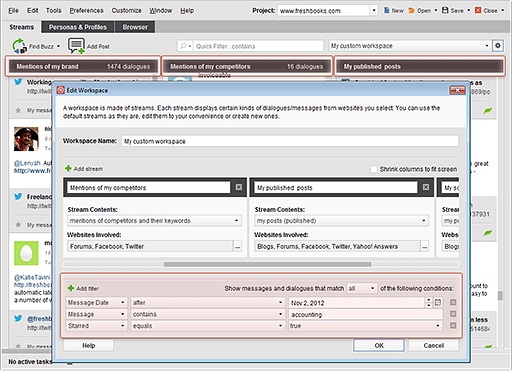Click My published posts stream header
The height and width of the screenshot is (372, 512).
click(420, 66)
